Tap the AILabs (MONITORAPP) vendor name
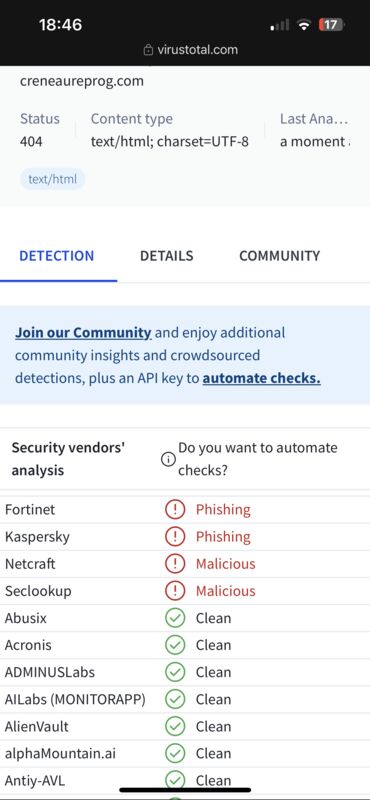Viewport: 370px width, 800px height. point(76,699)
